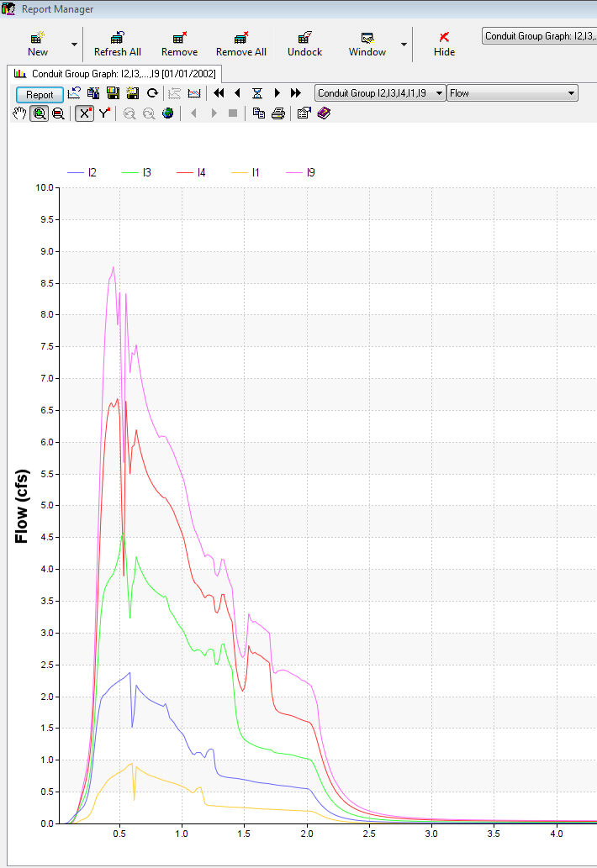Click the Undock button
This screenshot has height=868, width=597.
coord(304,44)
